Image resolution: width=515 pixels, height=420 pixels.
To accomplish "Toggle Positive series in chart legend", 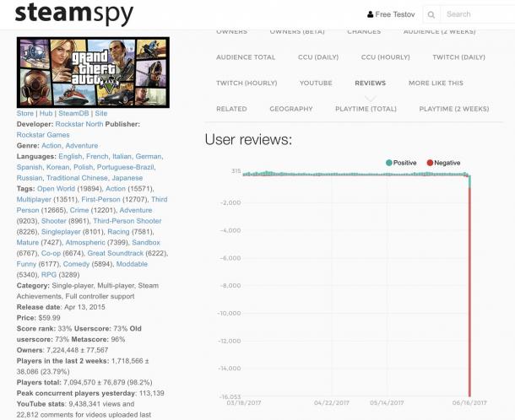I will pos(401,163).
